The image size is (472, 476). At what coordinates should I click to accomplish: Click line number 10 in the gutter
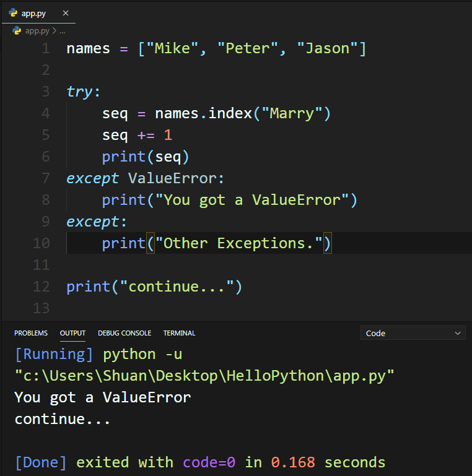(42, 243)
